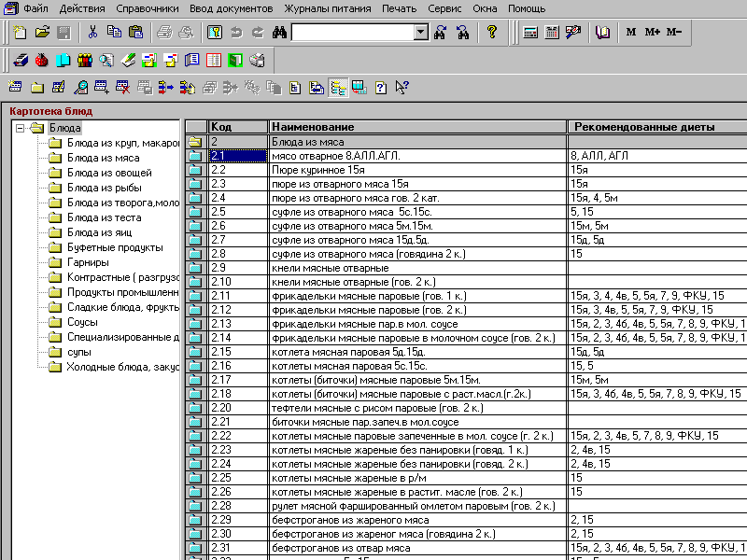Collapse the Блюда root tree node
This screenshot has width=747, height=560.
click(20, 128)
